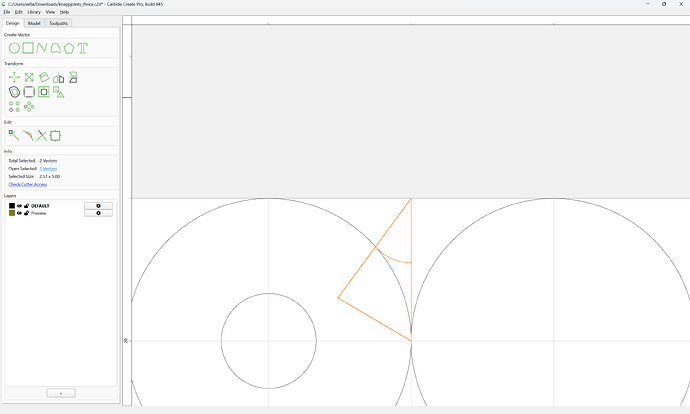The width and height of the screenshot is (690, 414).
Task: Toggle visibility of the DEFAULT layer
Action: point(19,206)
